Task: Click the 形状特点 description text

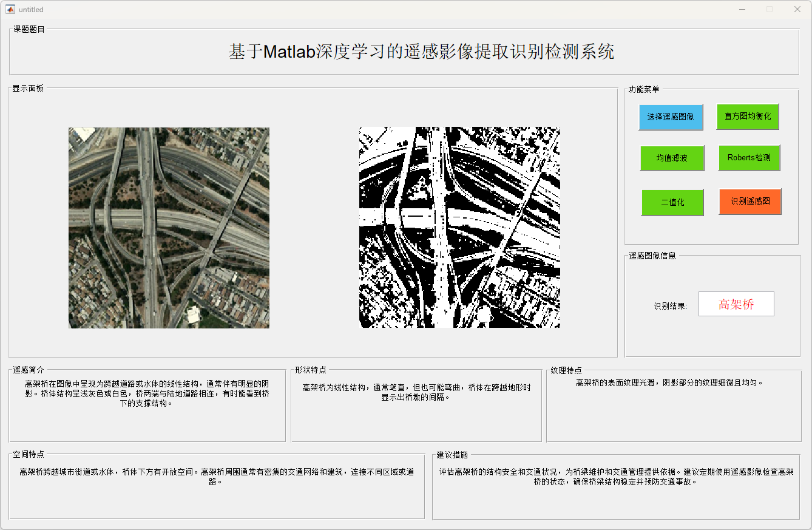Action: coord(416,392)
